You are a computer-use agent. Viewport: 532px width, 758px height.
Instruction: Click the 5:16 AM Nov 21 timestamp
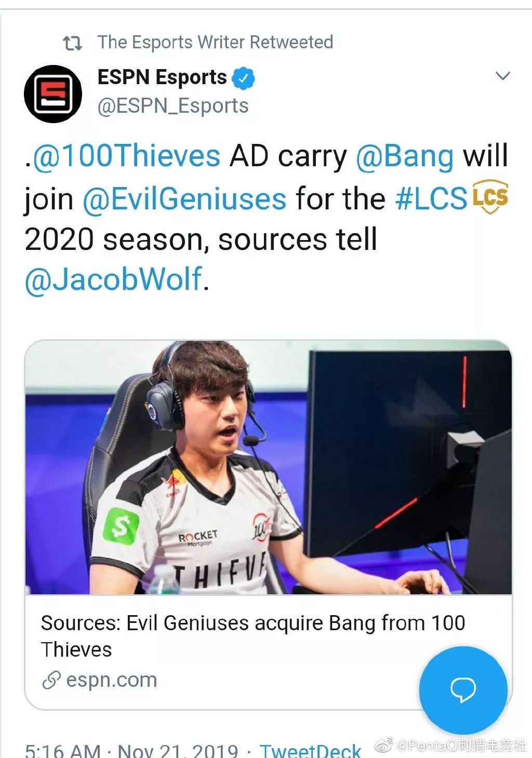pos(131,750)
